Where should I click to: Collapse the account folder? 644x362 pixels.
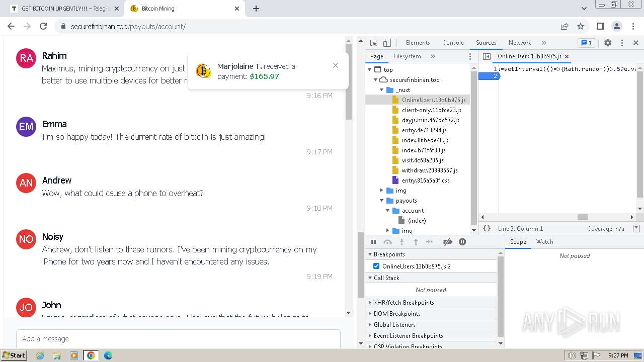(x=388, y=211)
